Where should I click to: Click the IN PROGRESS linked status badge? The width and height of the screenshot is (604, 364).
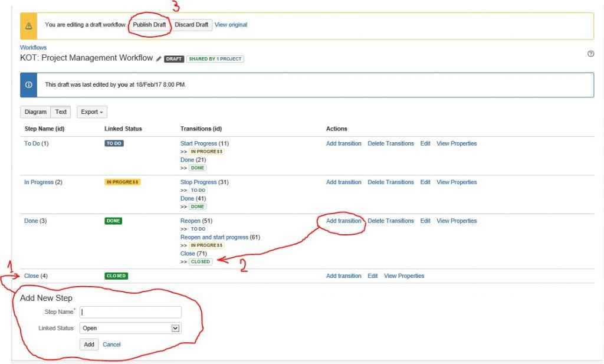(x=123, y=182)
